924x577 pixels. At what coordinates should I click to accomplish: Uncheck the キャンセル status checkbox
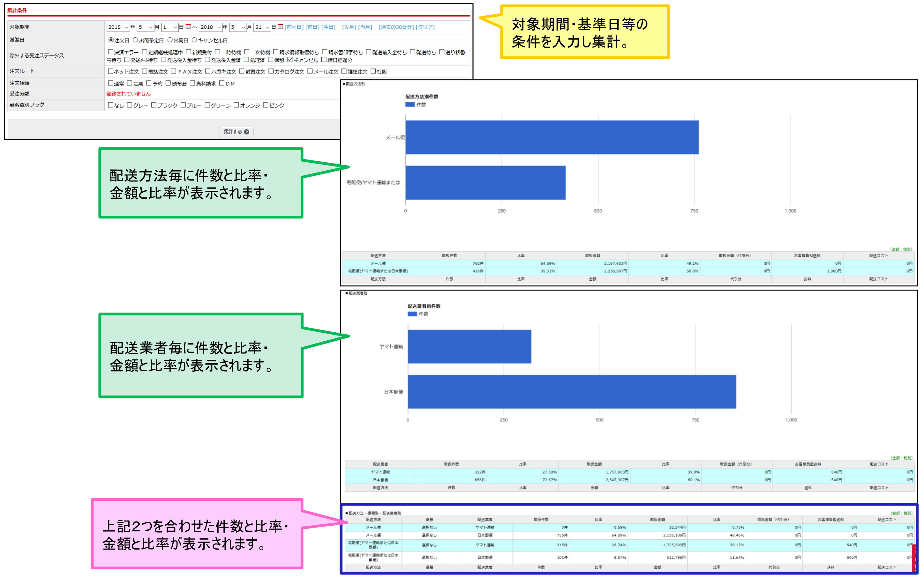click(x=290, y=60)
